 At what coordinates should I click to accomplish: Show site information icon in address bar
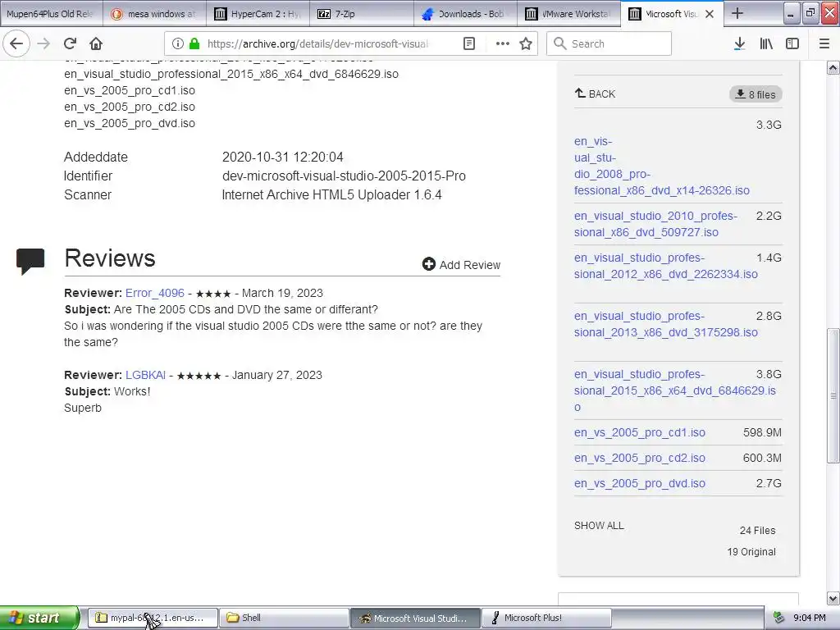coord(178,43)
